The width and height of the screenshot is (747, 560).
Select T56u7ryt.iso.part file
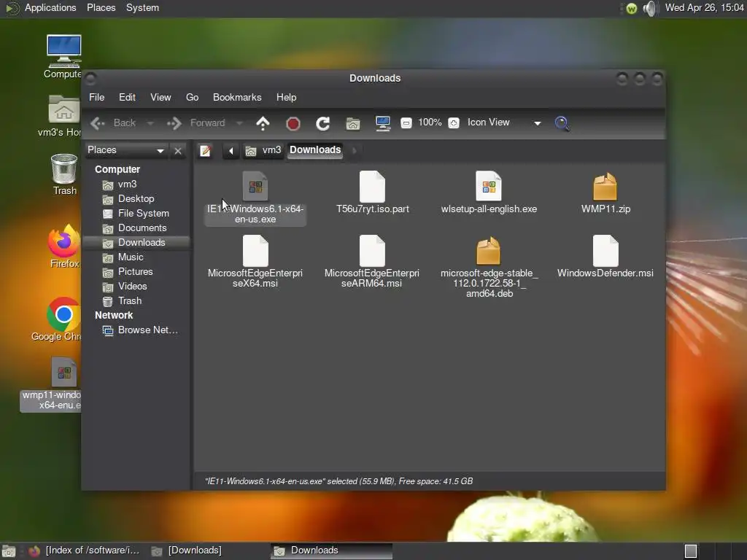[x=373, y=192]
